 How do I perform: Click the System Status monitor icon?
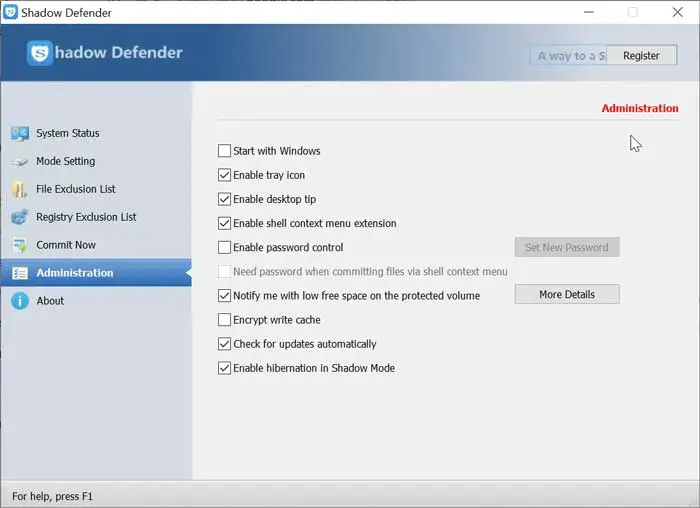click(20, 133)
